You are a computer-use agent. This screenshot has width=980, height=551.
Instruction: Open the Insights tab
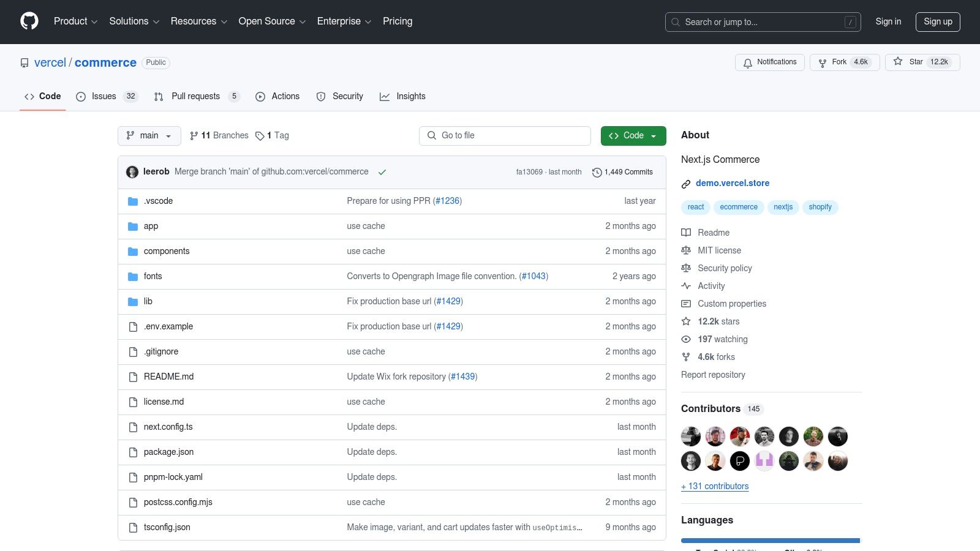tap(402, 96)
